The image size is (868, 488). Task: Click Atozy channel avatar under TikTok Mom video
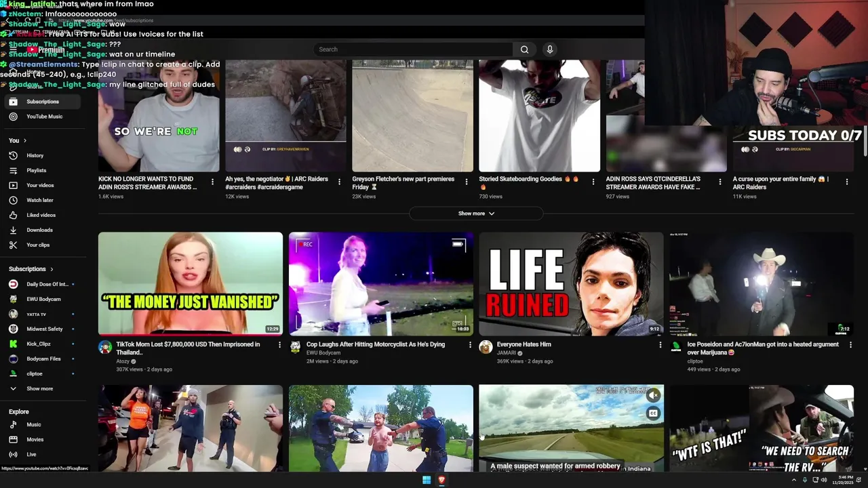click(x=104, y=347)
